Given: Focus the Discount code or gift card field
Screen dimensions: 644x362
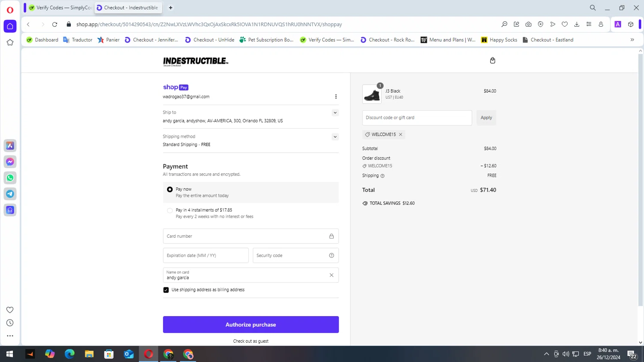Looking at the screenshot, I should [x=417, y=118].
